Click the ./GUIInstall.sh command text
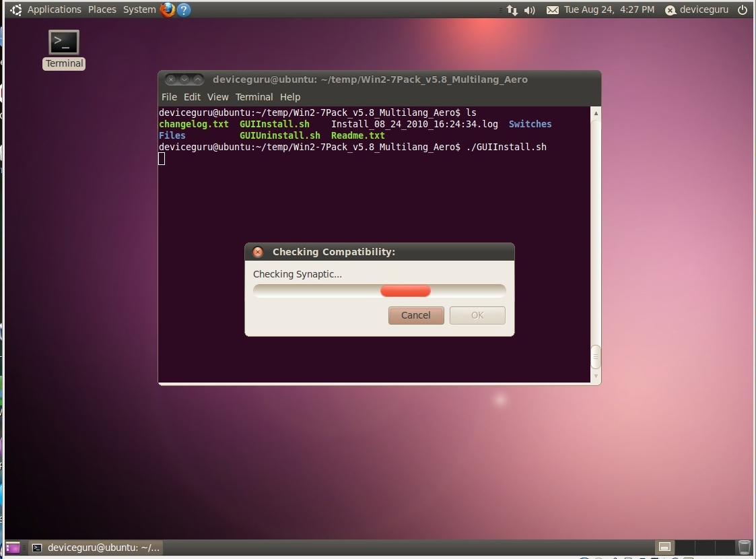Image resolution: width=756 pixels, height=559 pixels. pos(506,147)
